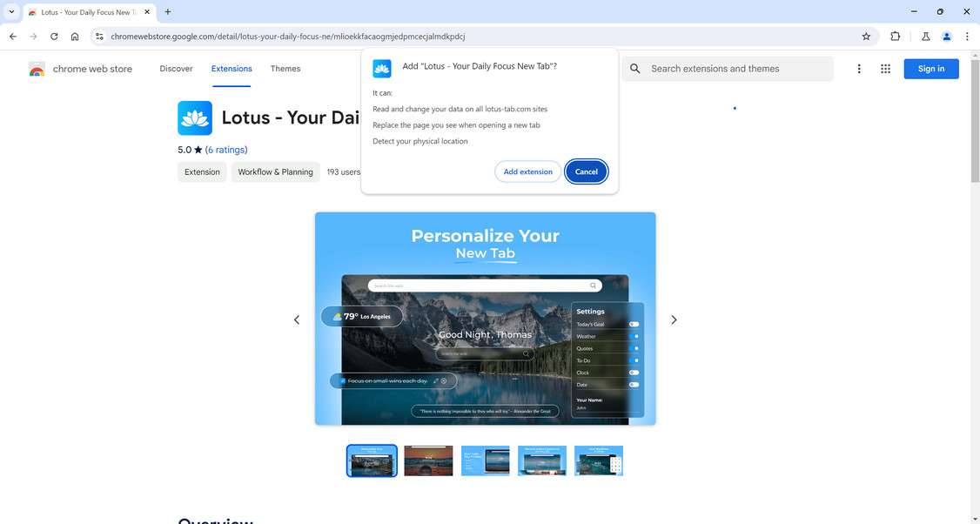Open the Google apps launcher grid
This screenshot has width=980, height=524.
886,68
